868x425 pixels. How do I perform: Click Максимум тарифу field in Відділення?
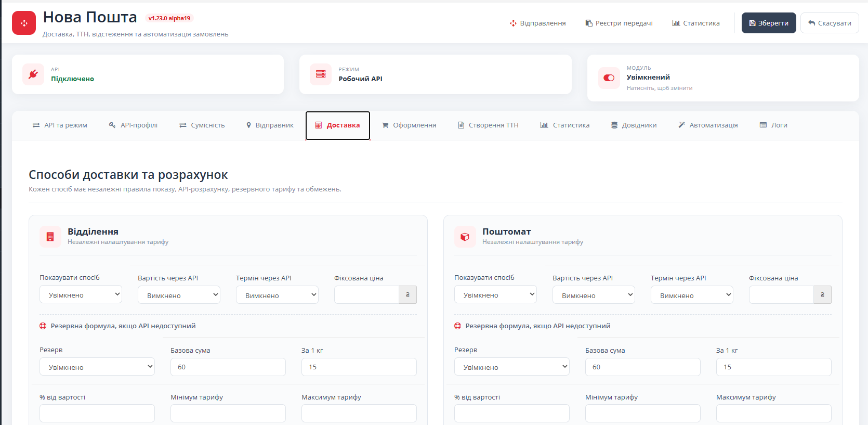pyautogui.click(x=359, y=414)
